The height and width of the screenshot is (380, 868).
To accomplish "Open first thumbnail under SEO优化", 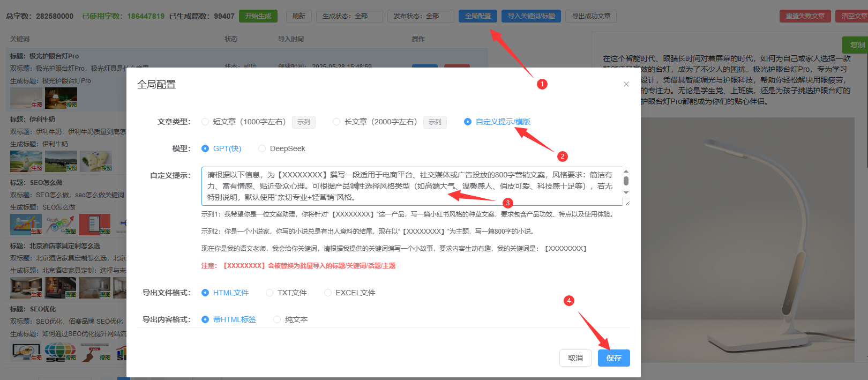I will pyautogui.click(x=26, y=352).
